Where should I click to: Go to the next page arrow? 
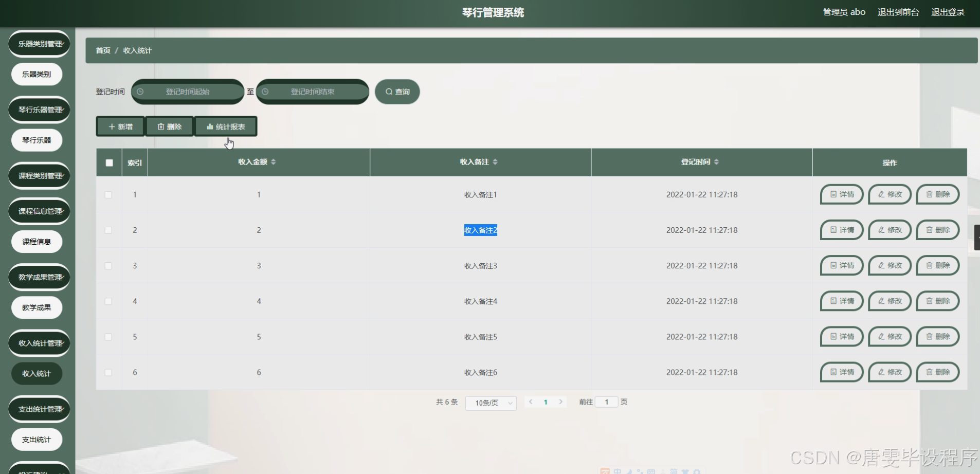pyautogui.click(x=560, y=402)
